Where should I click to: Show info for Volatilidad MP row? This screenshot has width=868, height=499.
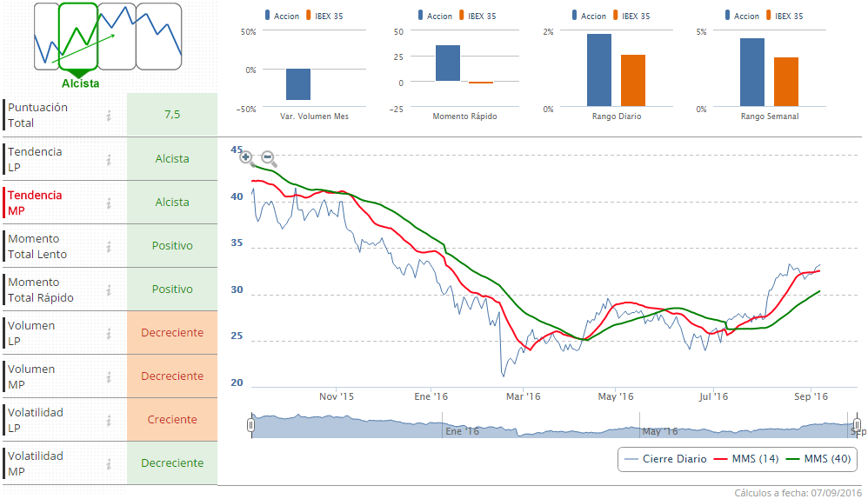click(x=110, y=463)
